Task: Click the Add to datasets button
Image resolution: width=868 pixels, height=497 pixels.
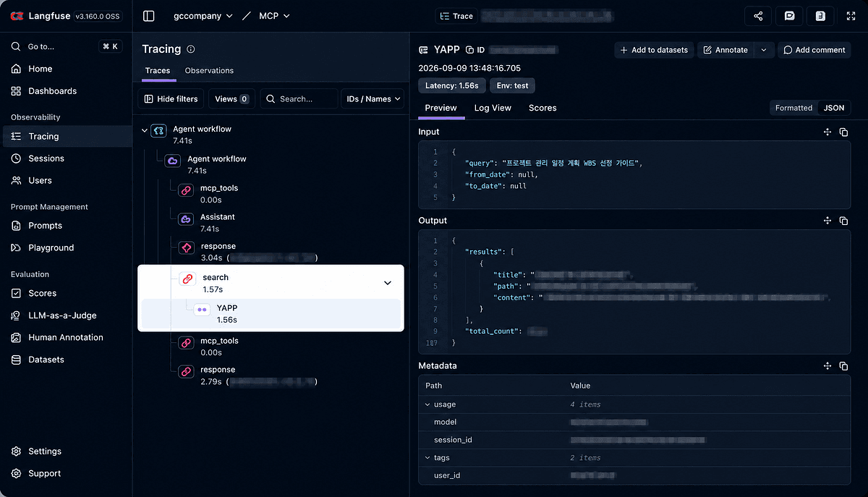Action: 654,50
